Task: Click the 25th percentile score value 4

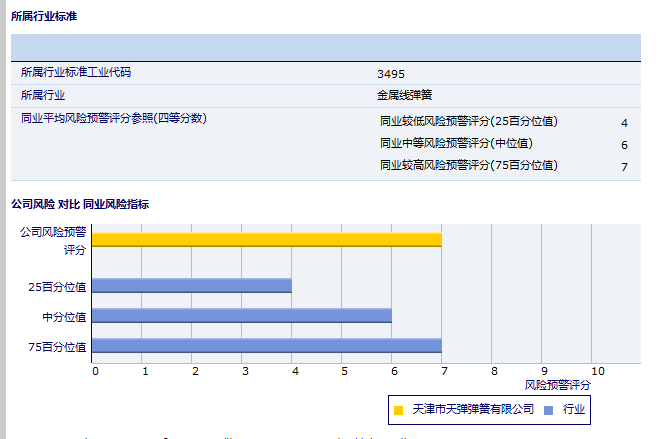Action: click(x=624, y=123)
